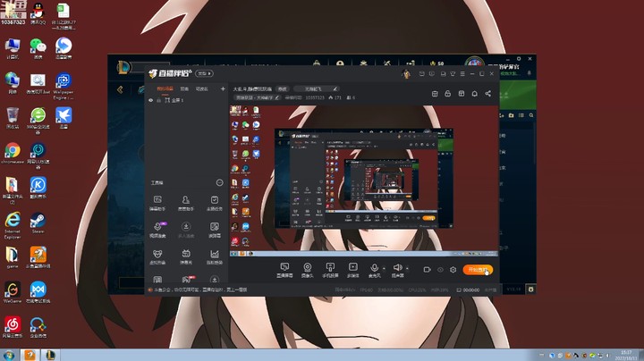
Task: Open the hamburger menu in title bar
Action: point(462,74)
